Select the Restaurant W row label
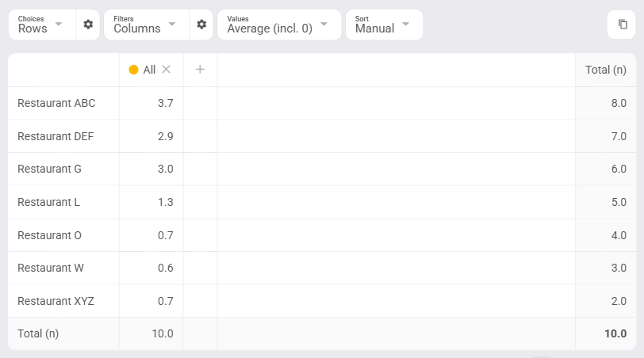Viewport: 644px width, 358px height. [51, 268]
